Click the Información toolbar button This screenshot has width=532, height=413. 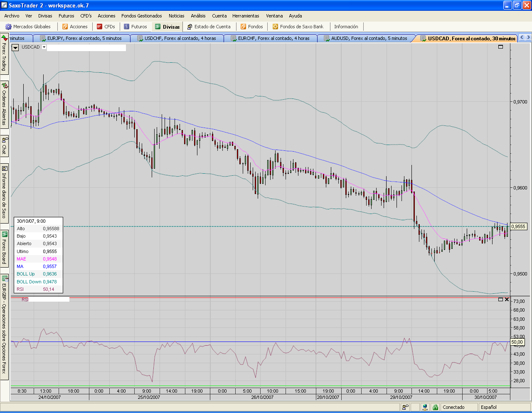(346, 27)
